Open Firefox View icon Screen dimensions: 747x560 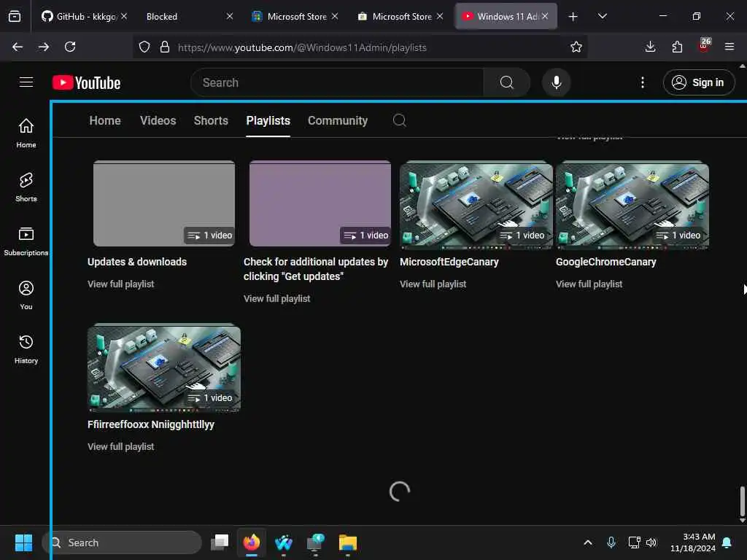coord(15,16)
